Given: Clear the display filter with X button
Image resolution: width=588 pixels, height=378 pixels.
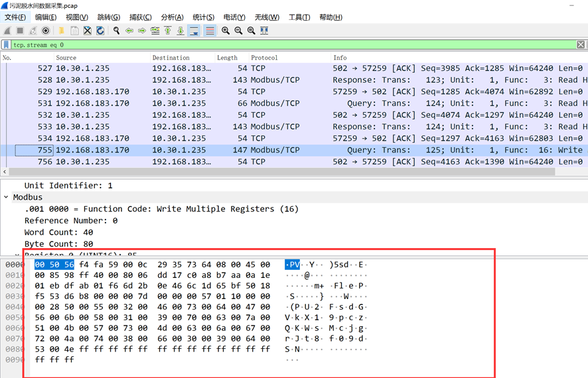Looking at the screenshot, I should [x=581, y=45].
